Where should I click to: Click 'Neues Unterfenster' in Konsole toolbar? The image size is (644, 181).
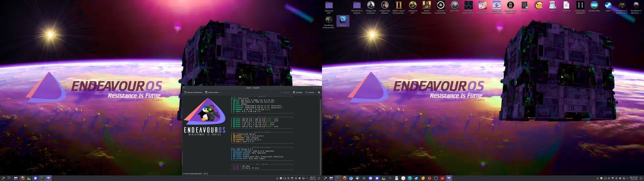click(x=193, y=92)
